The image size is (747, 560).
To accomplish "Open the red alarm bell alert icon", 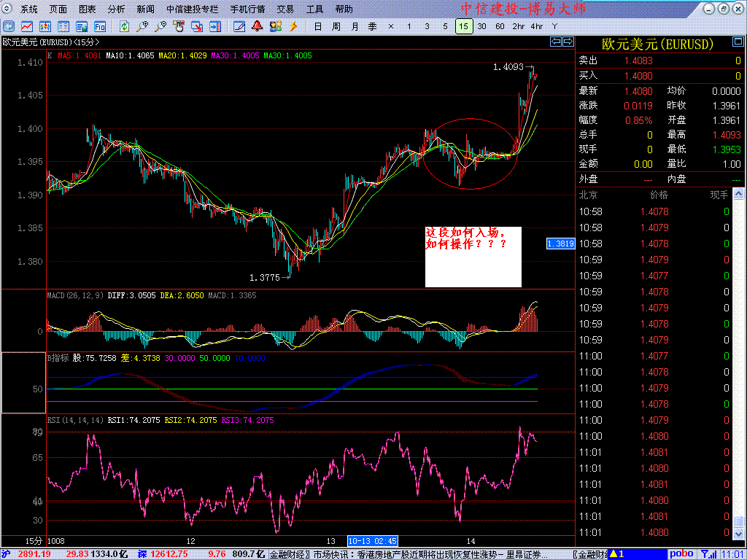I will 258,27.
